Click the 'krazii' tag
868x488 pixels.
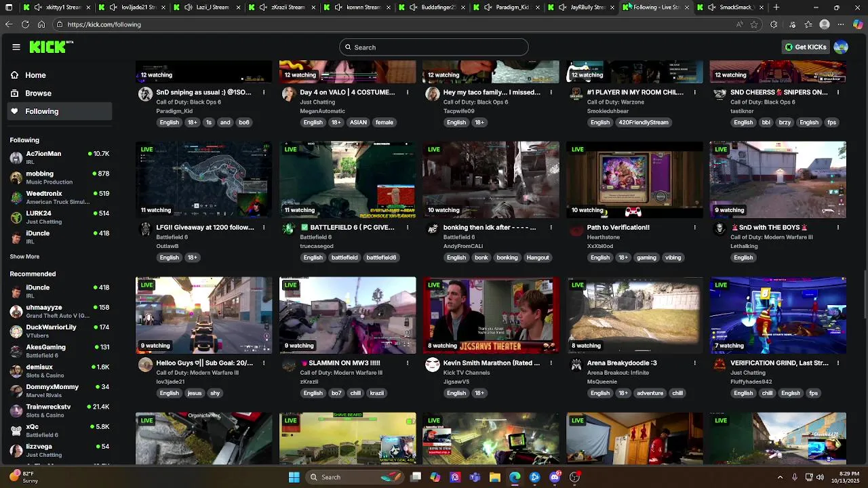(376, 393)
